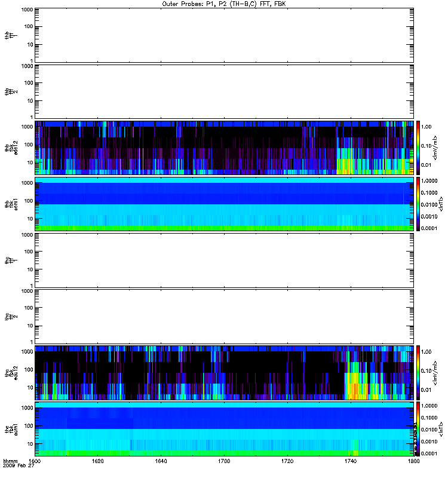
Task: Select the 'thb fff 1' panel label
Action: tap(11, 35)
